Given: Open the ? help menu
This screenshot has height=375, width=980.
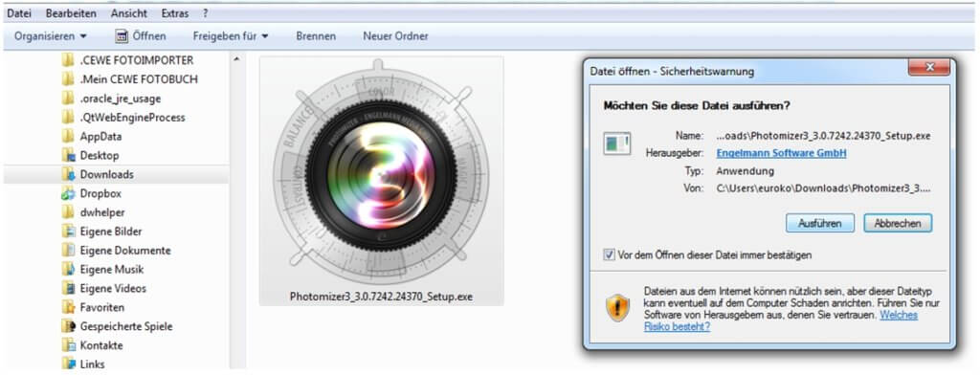Looking at the screenshot, I should tap(206, 12).
